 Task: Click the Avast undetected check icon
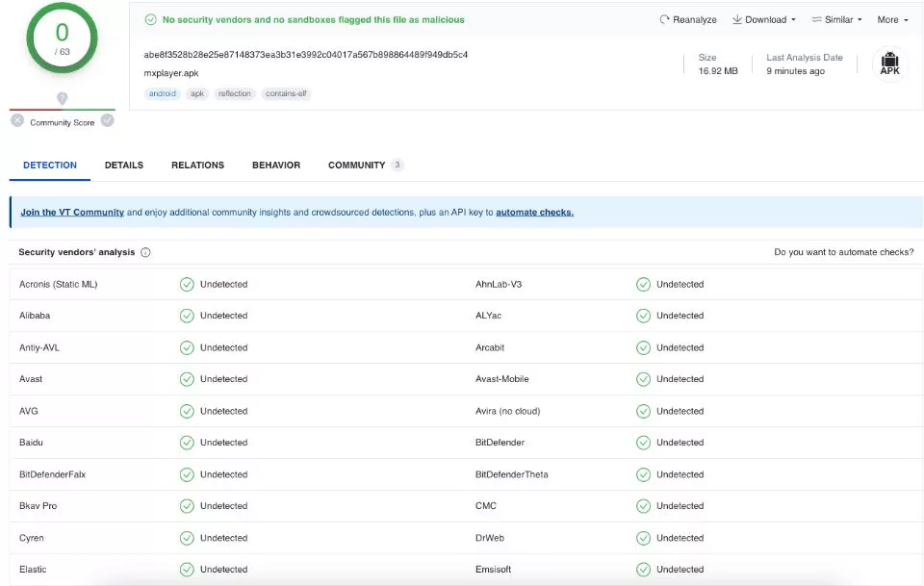point(187,379)
